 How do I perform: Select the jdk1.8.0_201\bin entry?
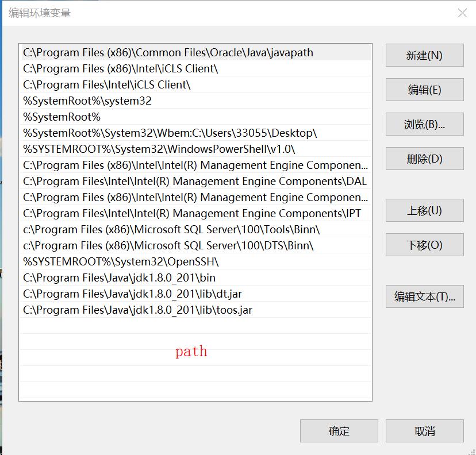[195, 277]
